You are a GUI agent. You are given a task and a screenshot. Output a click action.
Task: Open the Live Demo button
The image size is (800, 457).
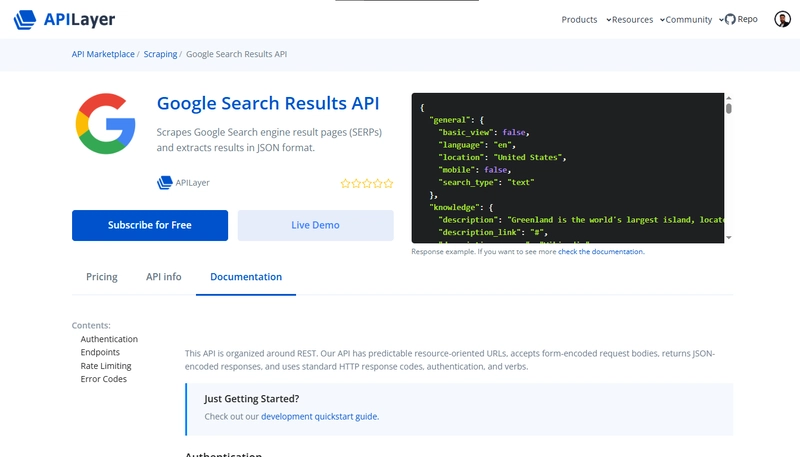pos(315,225)
